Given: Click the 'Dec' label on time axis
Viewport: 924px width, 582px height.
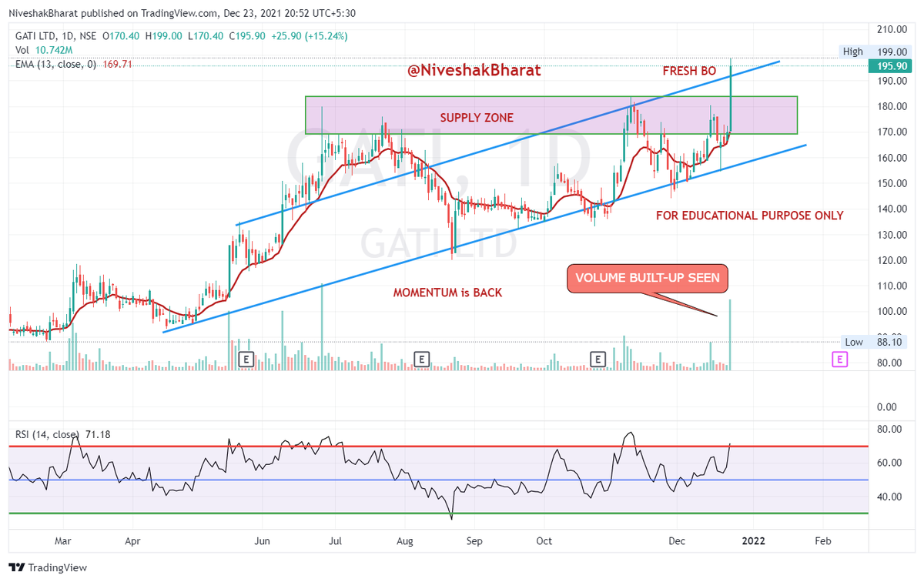Looking at the screenshot, I should 677,541.
